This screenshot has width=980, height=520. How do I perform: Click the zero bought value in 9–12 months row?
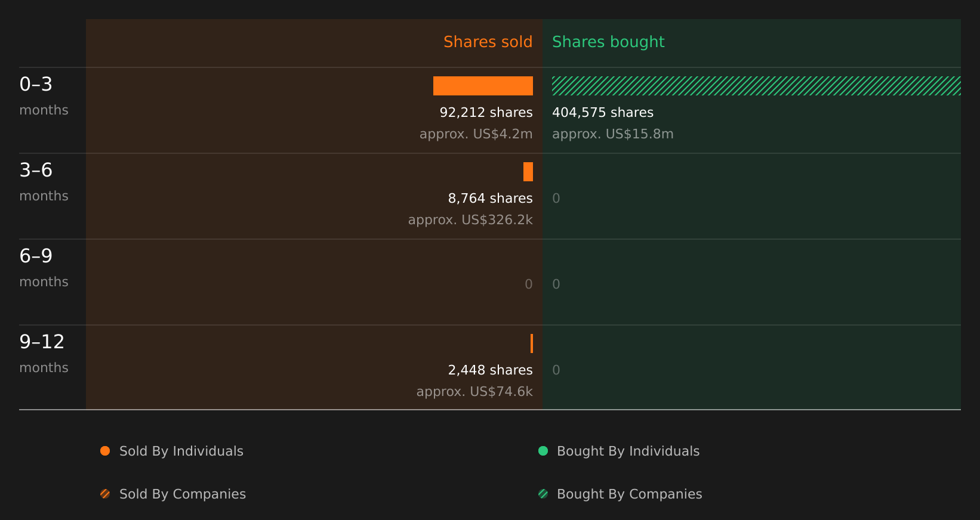pos(556,370)
